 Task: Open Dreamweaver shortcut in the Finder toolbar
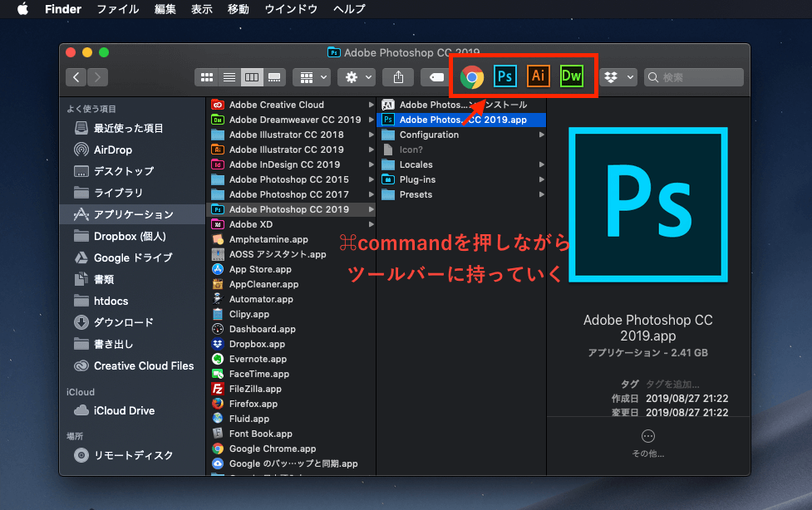pyautogui.click(x=571, y=76)
